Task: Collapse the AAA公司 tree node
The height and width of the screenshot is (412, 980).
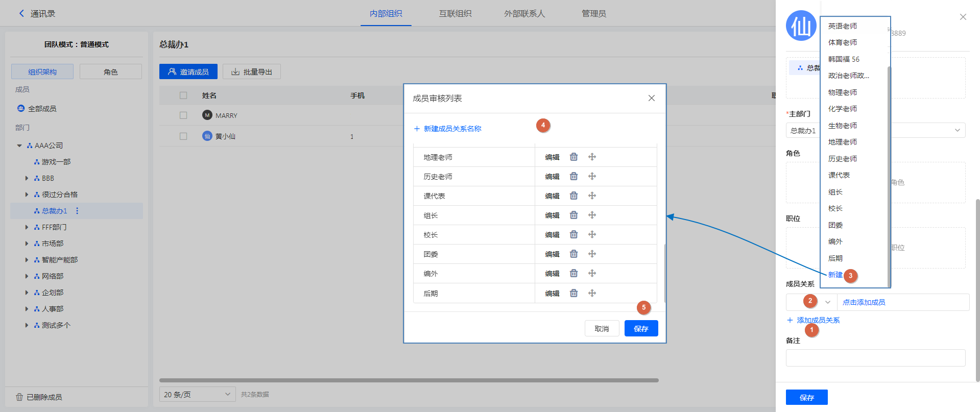Action: (x=19, y=146)
